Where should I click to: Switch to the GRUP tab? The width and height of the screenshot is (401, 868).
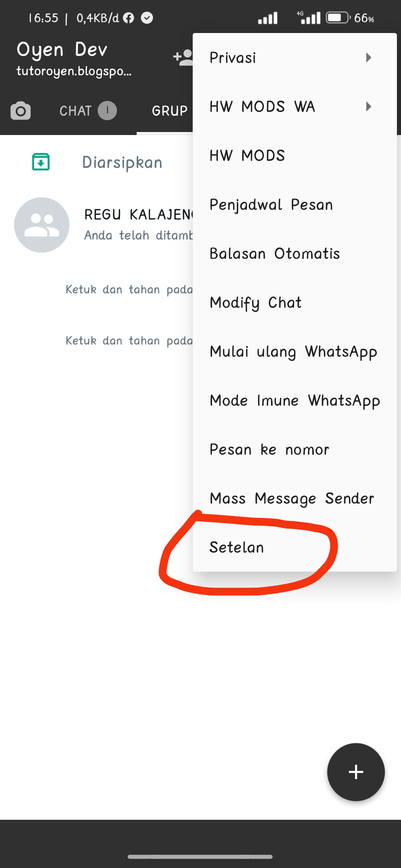[169, 111]
